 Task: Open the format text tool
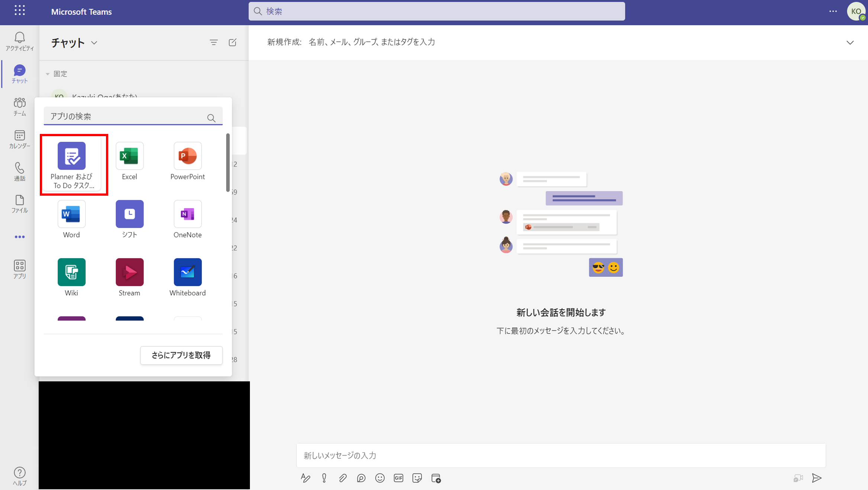point(305,478)
